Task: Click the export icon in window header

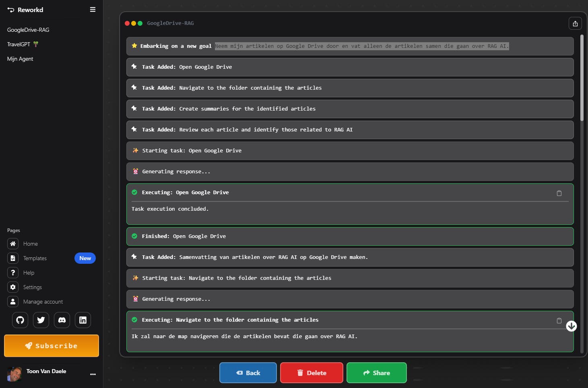Action: 575,23
